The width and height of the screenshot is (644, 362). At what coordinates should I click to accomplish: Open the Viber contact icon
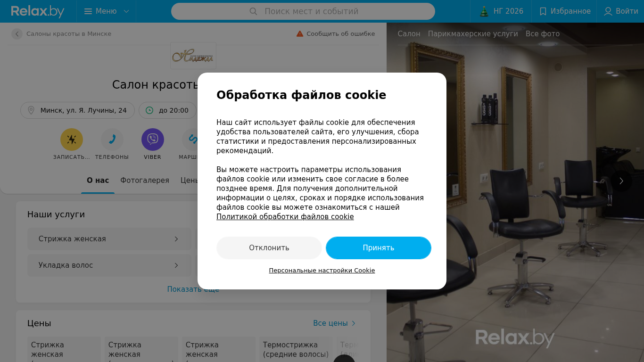[153, 140]
